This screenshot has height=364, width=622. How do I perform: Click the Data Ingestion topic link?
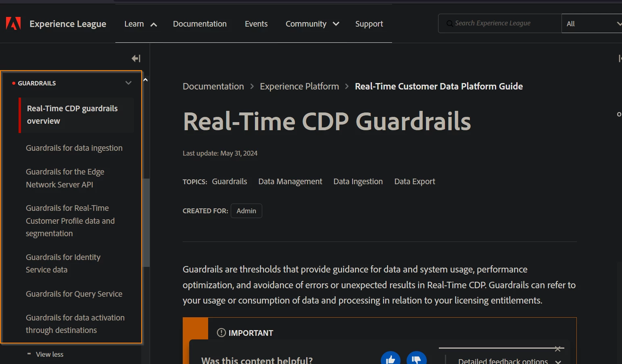[x=358, y=181]
